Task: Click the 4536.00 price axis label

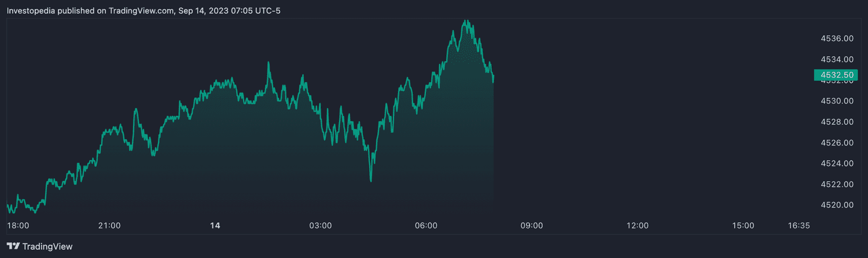Action: [837, 38]
